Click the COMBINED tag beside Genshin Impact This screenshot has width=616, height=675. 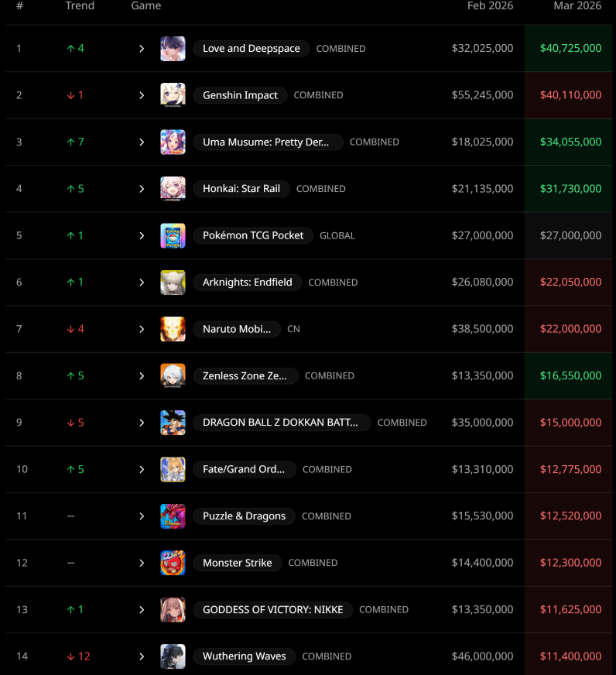click(319, 95)
